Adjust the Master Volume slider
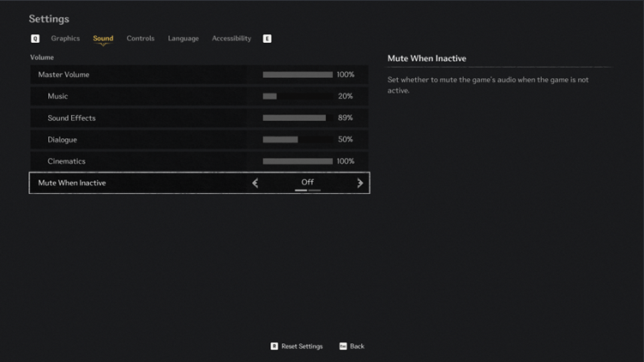The height and width of the screenshot is (362, 644). 298,75
